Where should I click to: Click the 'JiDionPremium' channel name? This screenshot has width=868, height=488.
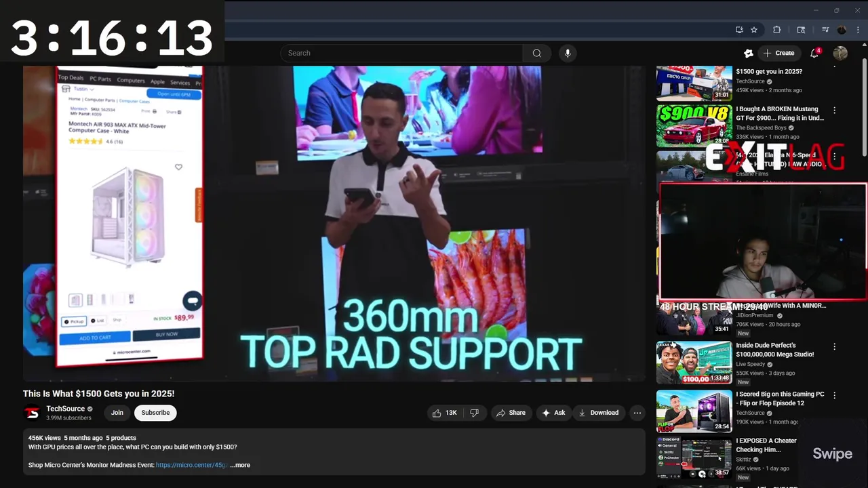pyautogui.click(x=755, y=315)
